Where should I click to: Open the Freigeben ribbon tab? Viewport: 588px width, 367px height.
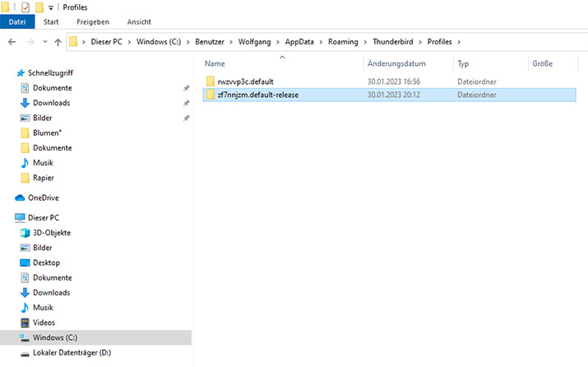pyautogui.click(x=93, y=21)
